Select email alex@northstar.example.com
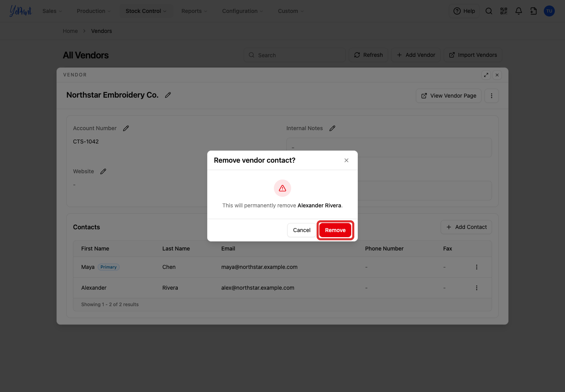565x392 pixels. [258, 288]
